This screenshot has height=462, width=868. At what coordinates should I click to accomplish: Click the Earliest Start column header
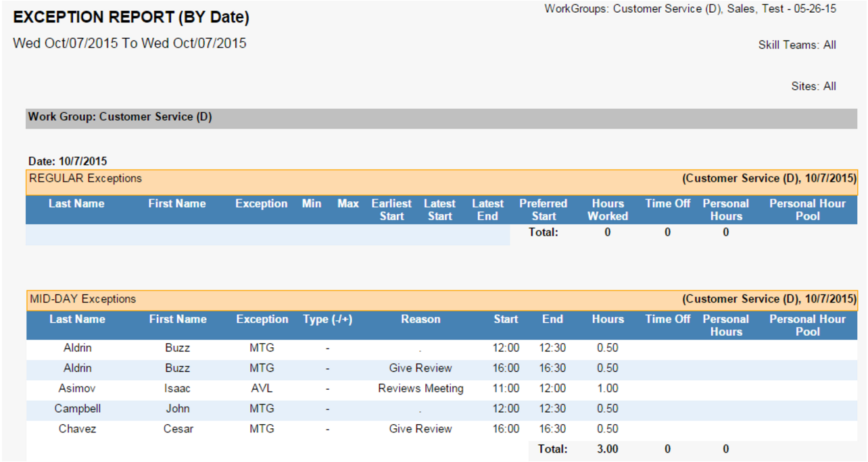point(391,210)
